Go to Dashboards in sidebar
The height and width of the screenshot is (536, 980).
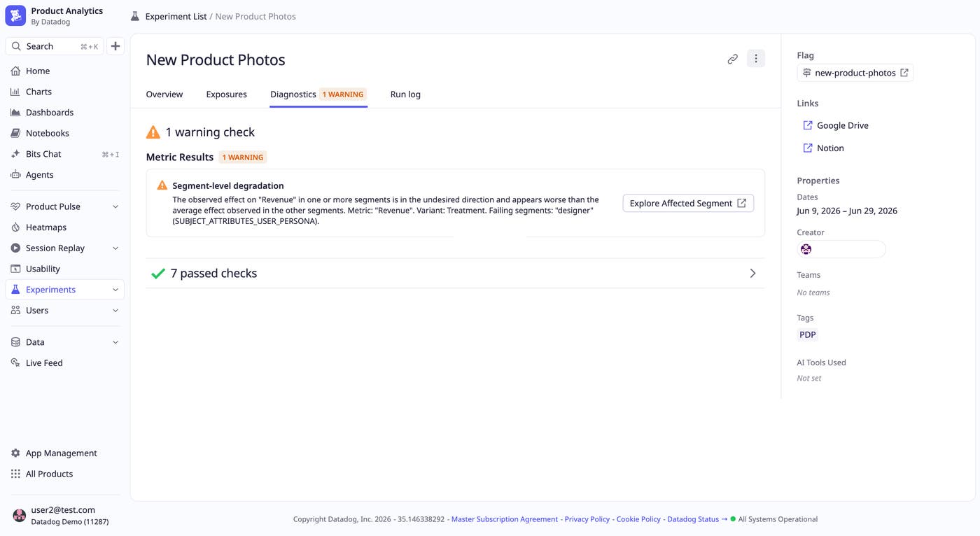tap(64, 112)
